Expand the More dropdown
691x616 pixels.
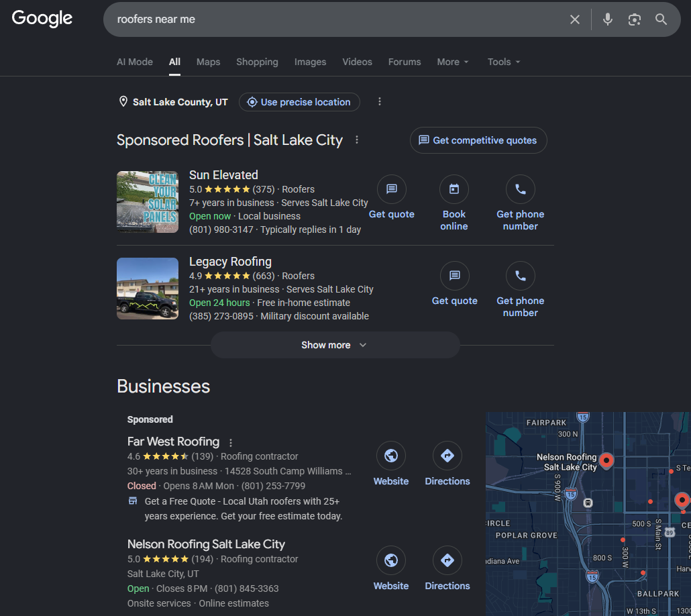tap(453, 62)
